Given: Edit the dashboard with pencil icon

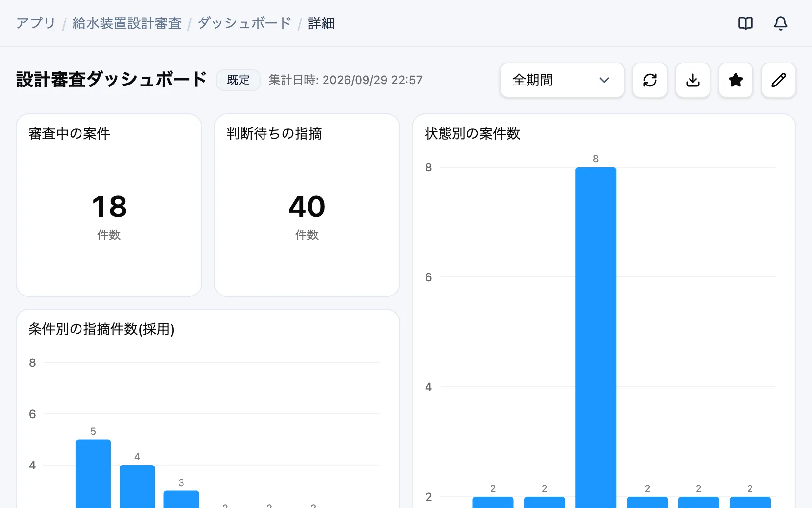Looking at the screenshot, I should pos(778,80).
